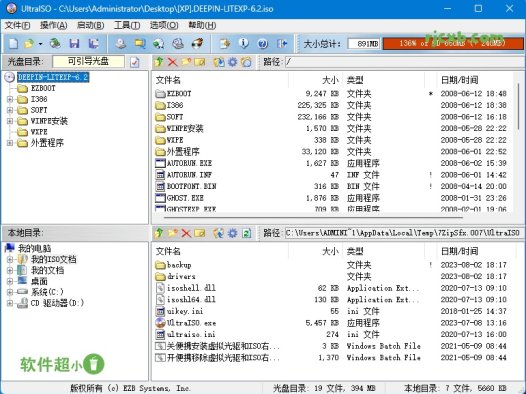
Task: Click the rename icon in disc directory toolbar
Action: click(200, 62)
